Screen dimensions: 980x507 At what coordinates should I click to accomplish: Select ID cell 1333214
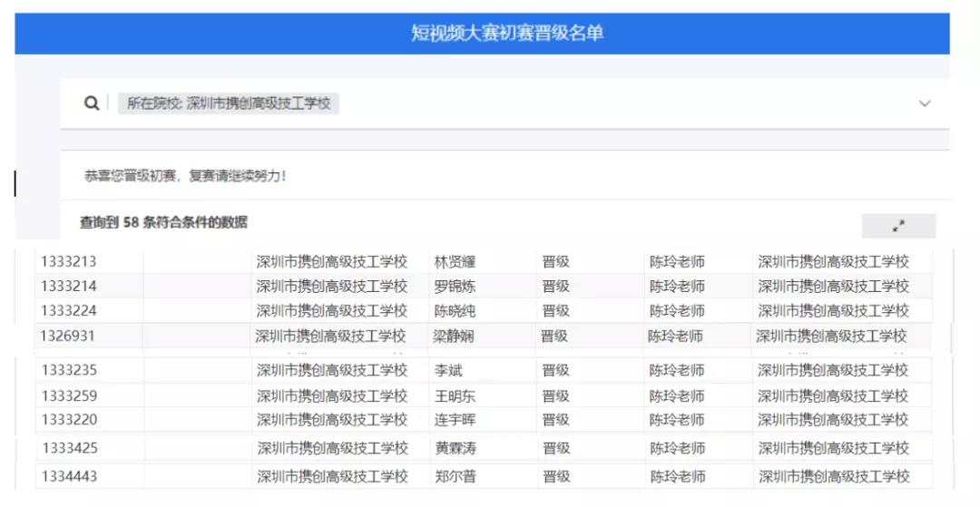click(69, 286)
